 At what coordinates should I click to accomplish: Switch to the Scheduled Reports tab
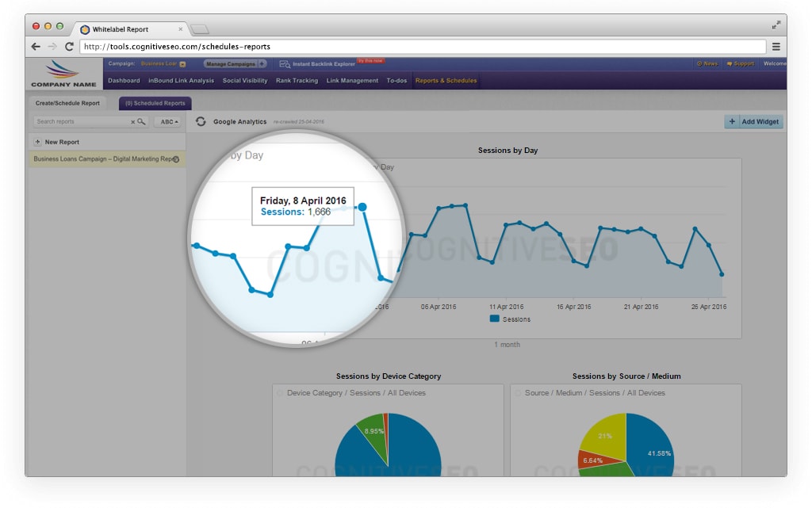coord(155,103)
